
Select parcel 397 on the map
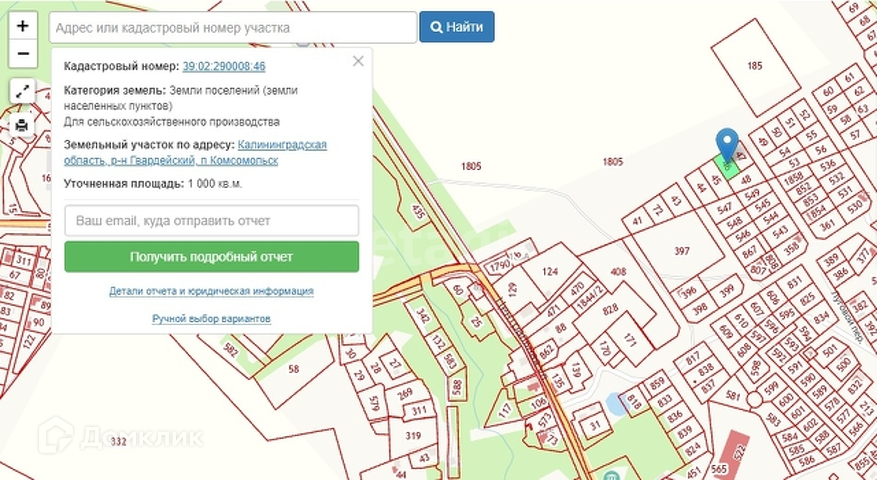pyautogui.click(x=682, y=250)
